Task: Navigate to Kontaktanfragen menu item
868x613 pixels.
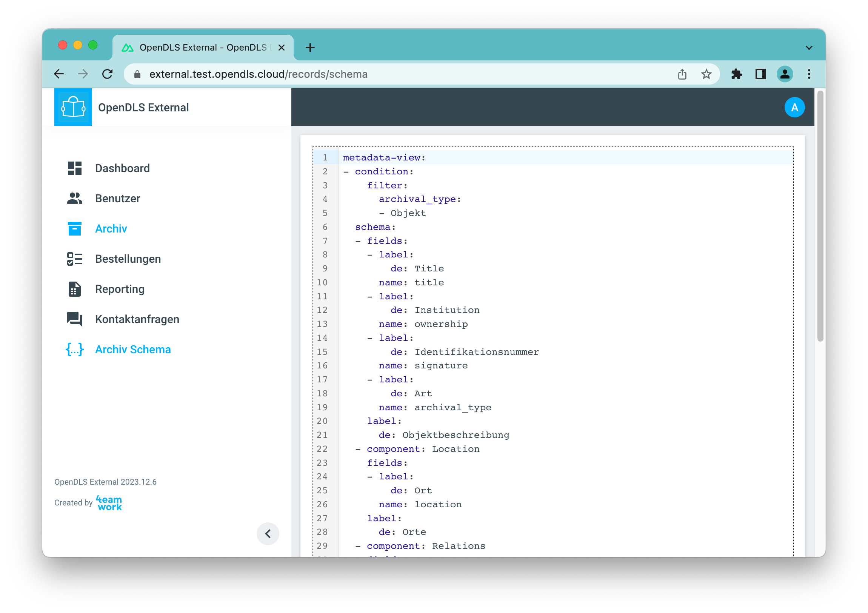Action: coord(137,320)
